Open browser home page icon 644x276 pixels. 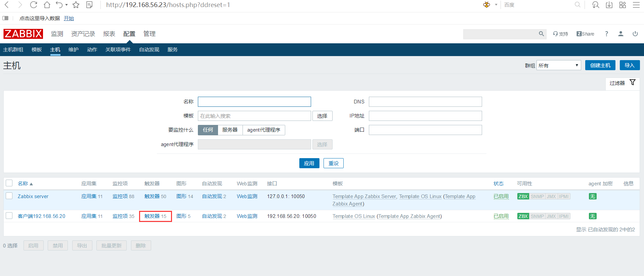(47, 5)
